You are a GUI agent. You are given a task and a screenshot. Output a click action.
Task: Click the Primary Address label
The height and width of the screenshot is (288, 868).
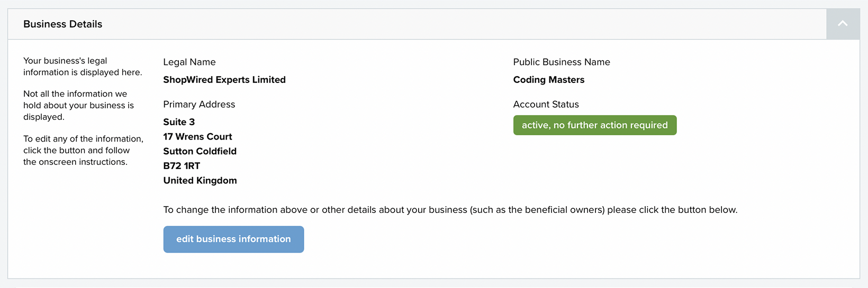pos(199,104)
